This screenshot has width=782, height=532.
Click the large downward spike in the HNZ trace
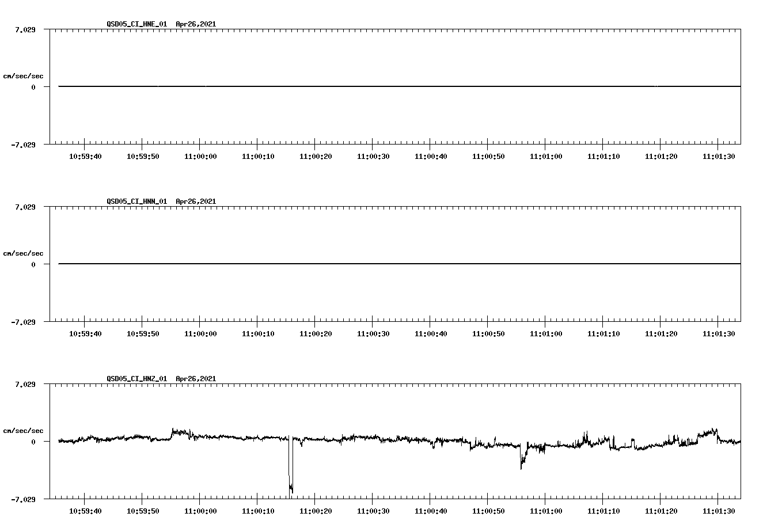tap(290, 478)
